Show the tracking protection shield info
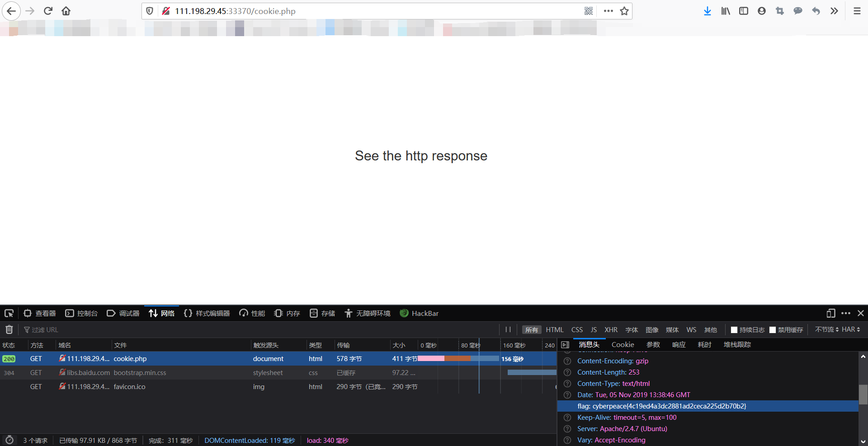868x446 pixels. tap(150, 11)
